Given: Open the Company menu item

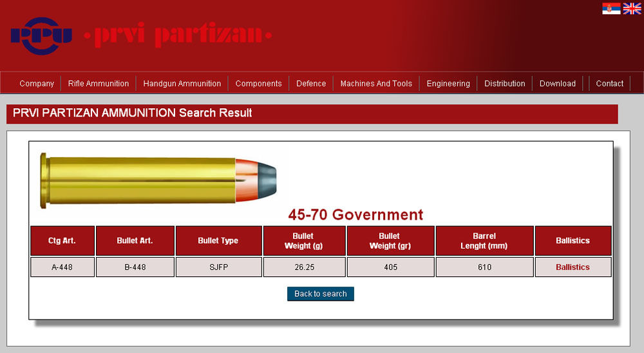Looking at the screenshot, I should pyautogui.click(x=37, y=84).
